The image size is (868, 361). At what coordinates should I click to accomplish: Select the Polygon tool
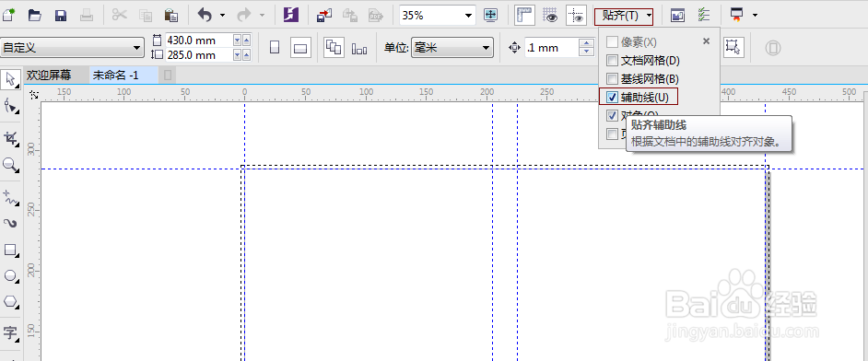tap(10, 302)
